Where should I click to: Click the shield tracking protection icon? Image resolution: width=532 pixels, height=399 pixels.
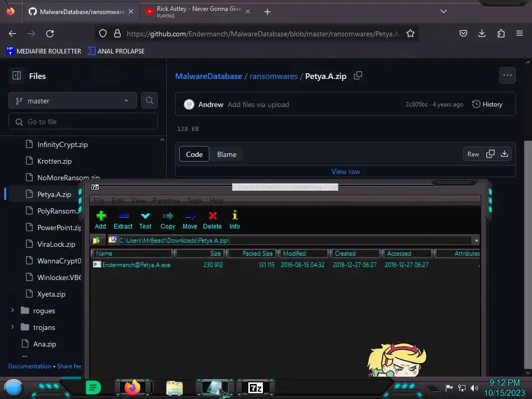coord(103,33)
